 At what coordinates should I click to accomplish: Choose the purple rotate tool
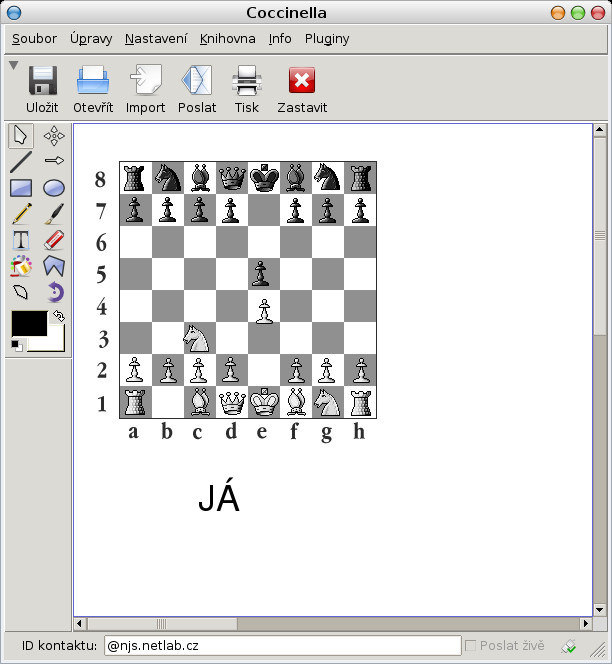[x=55, y=292]
